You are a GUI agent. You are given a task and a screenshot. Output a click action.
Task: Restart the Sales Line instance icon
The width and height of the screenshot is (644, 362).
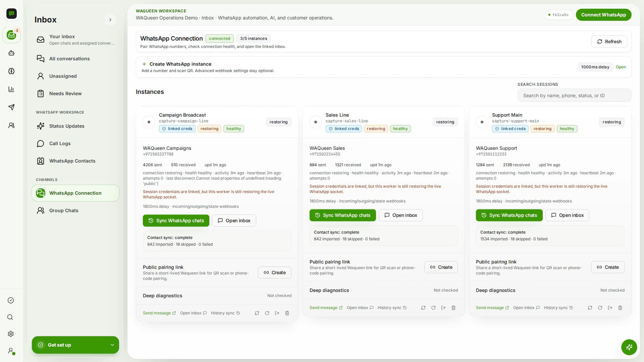433,308
